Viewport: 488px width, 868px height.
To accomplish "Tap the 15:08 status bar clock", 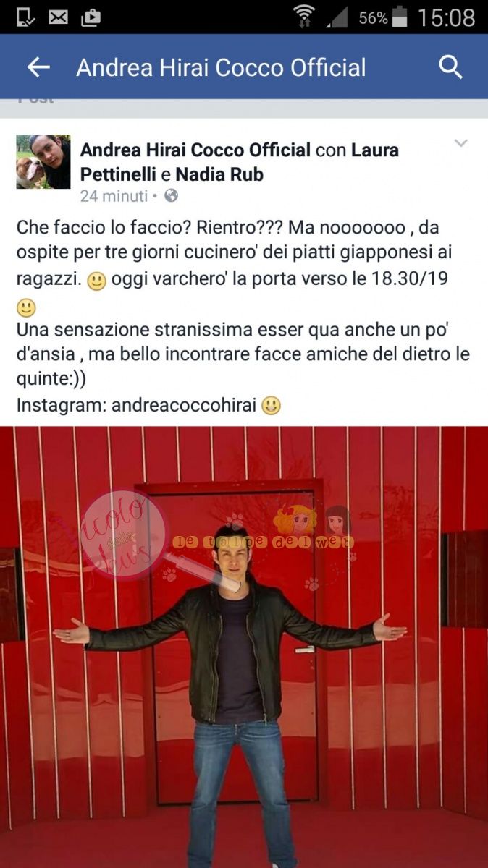I will 447,17.
